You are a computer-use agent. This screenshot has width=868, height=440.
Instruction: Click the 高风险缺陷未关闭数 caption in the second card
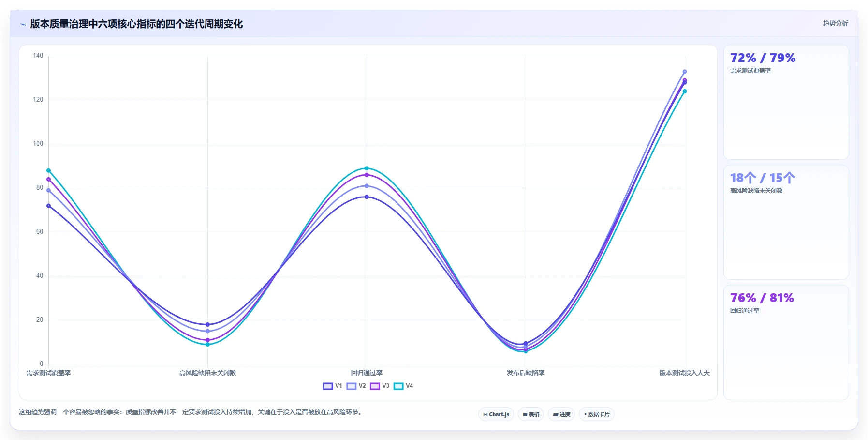pos(756,191)
